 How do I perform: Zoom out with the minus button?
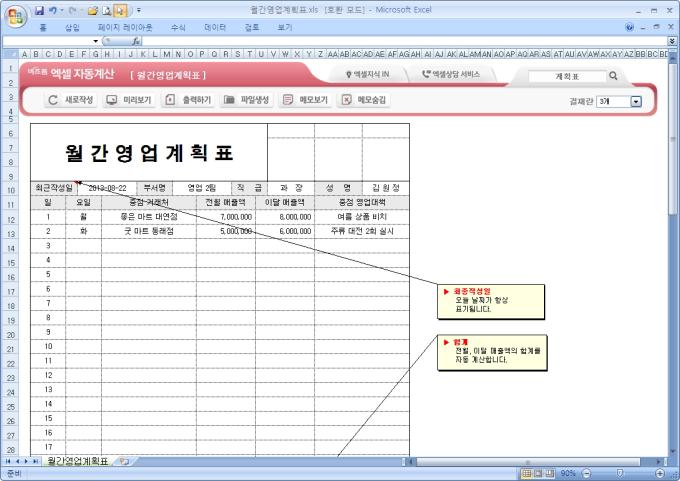point(586,473)
